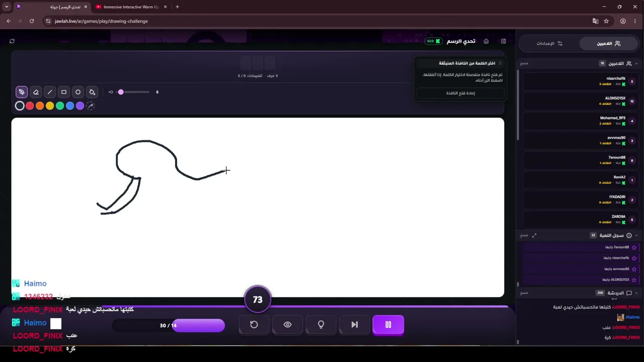Click the restart round button
This screenshot has width=644, height=362.
[254, 325]
